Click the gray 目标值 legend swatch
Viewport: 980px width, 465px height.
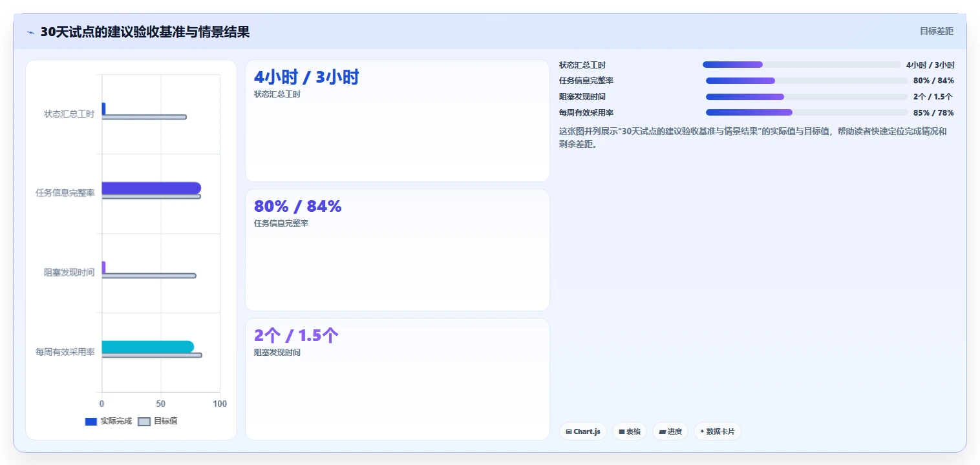(144, 421)
